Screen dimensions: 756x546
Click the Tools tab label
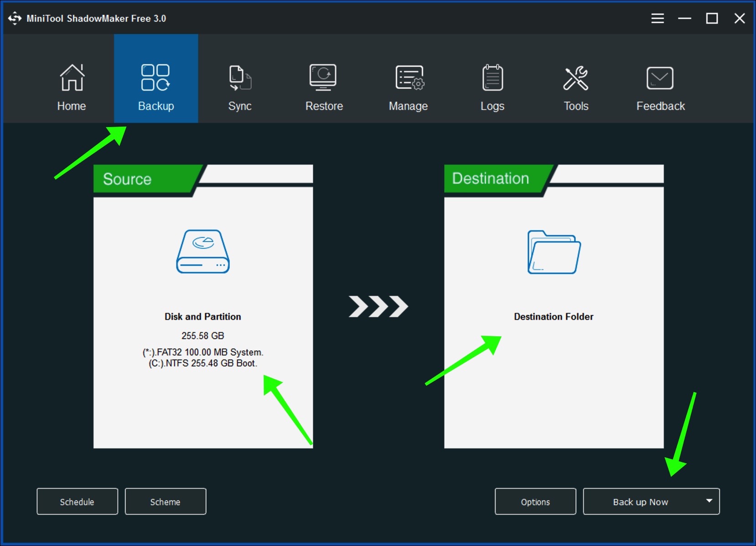click(x=576, y=106)
